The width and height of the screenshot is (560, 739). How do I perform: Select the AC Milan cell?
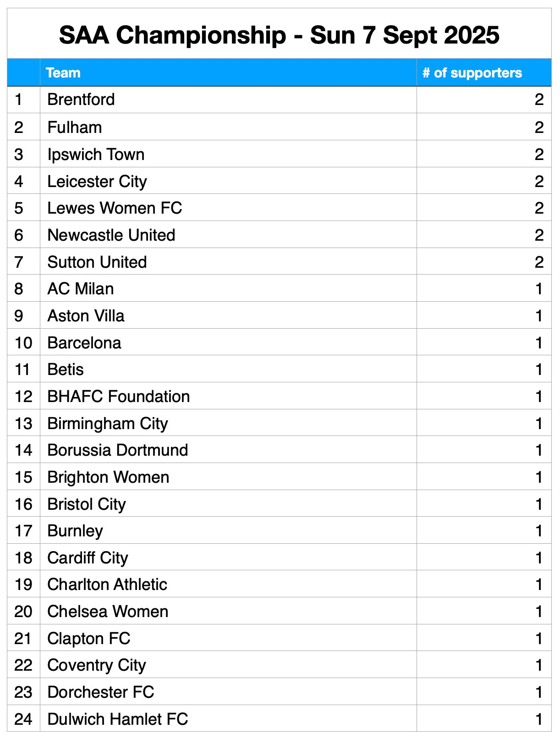coord(81,289)
